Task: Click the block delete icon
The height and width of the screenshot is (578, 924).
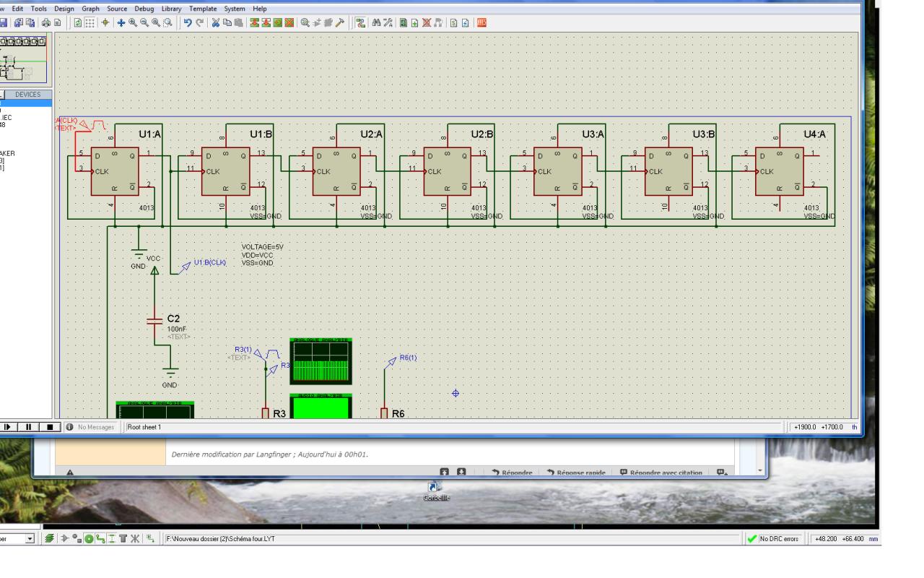Action: click(x=289, y=22)
